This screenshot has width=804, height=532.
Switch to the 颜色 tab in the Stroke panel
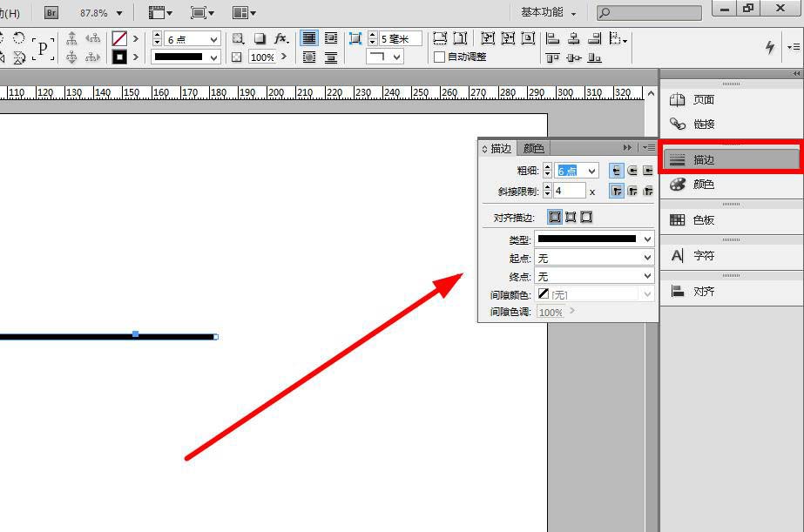534,148
